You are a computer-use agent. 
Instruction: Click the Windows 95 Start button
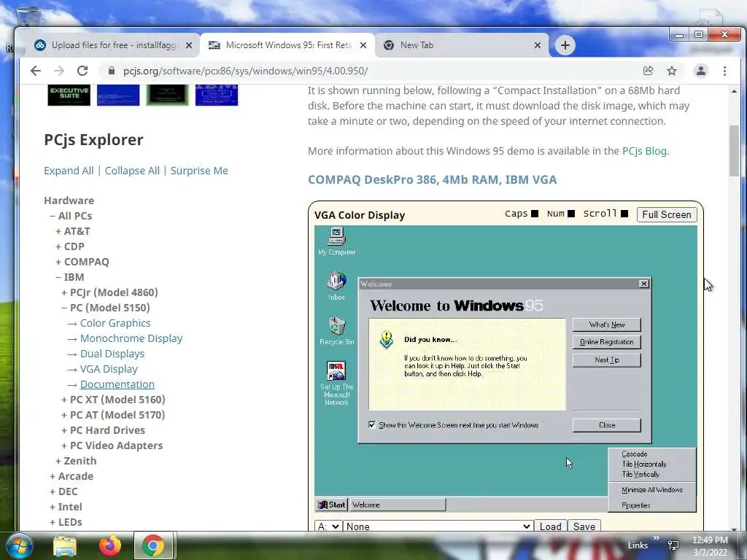click(x=332, y=505)
